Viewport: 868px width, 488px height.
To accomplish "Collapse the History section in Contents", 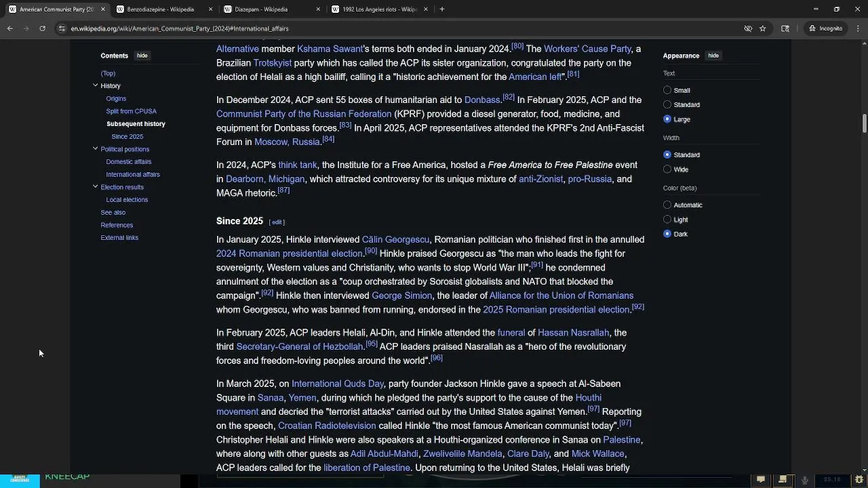I will (96, 85).
